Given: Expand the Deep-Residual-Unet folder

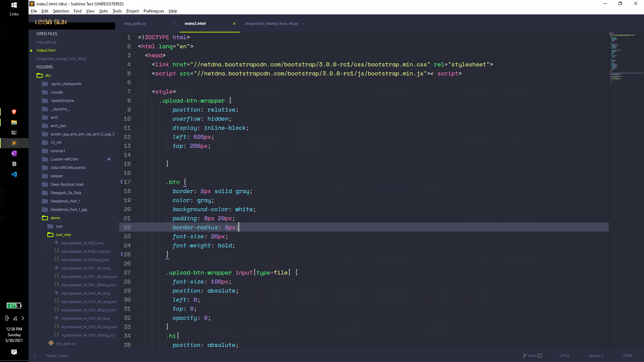Looking at the screenshot, I should 45,184.
